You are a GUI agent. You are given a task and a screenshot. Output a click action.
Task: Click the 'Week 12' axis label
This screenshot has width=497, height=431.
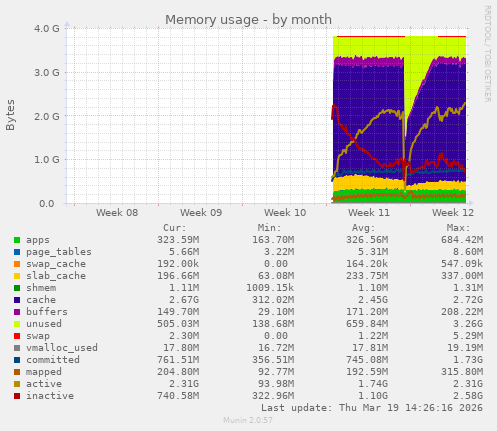453,213
